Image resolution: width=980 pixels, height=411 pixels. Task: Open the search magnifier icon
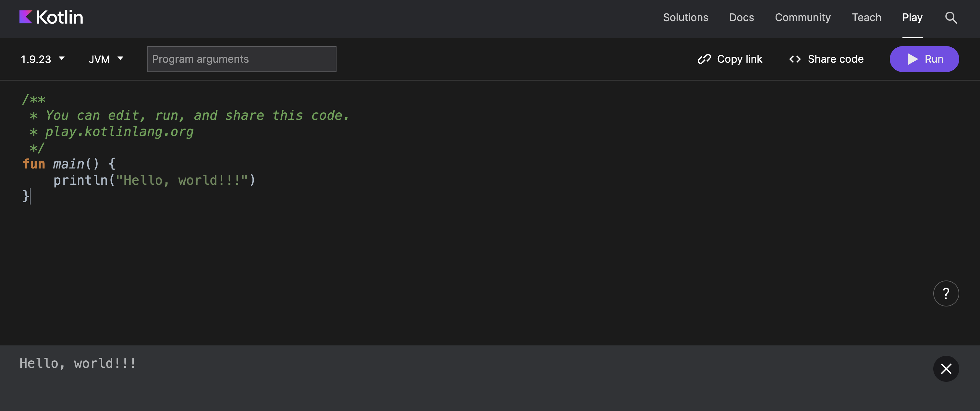click(951, 18)
